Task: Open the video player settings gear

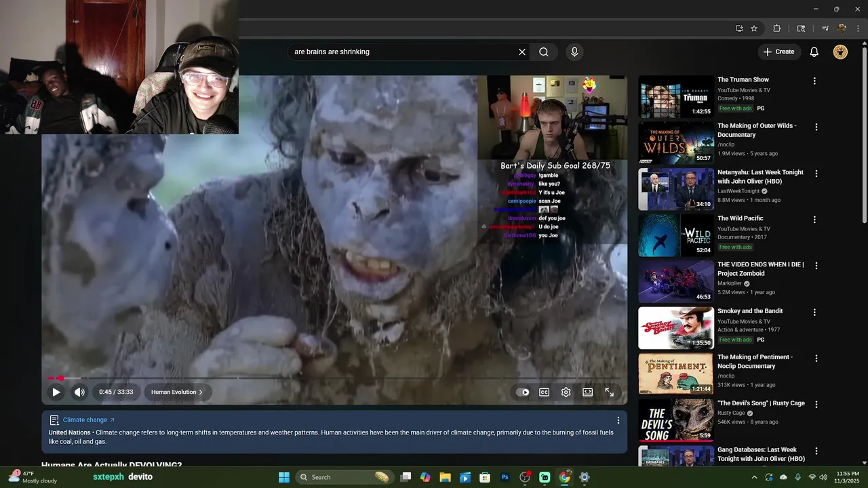Action: pyautogui.click(x=566, y=392)
